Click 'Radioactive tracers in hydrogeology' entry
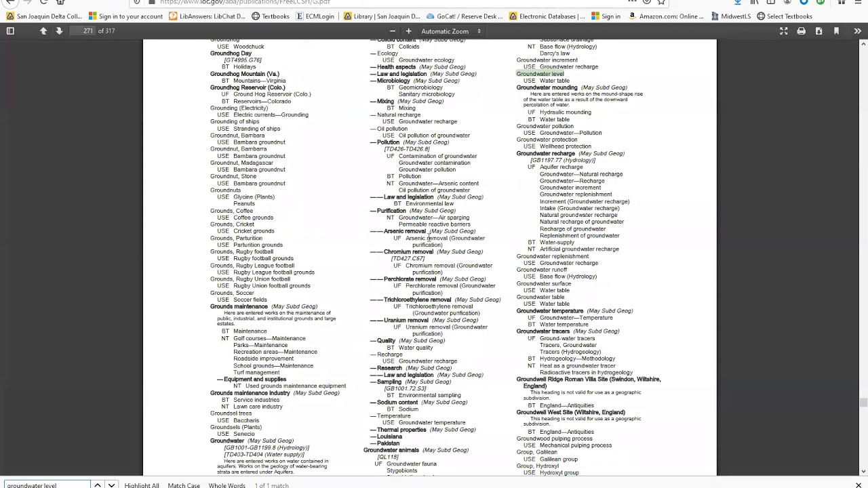The height and width of the screenshot is (488, 868). pos(586,372)
